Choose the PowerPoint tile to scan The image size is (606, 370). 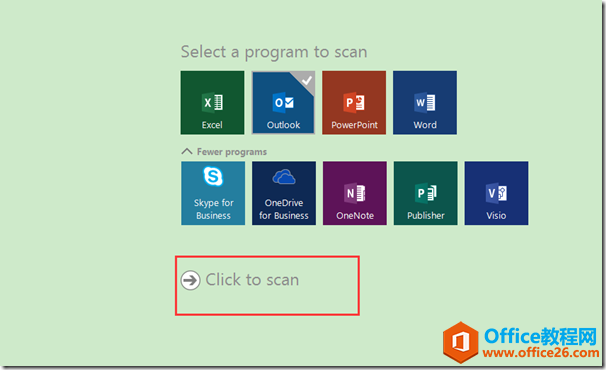(354, 102)
